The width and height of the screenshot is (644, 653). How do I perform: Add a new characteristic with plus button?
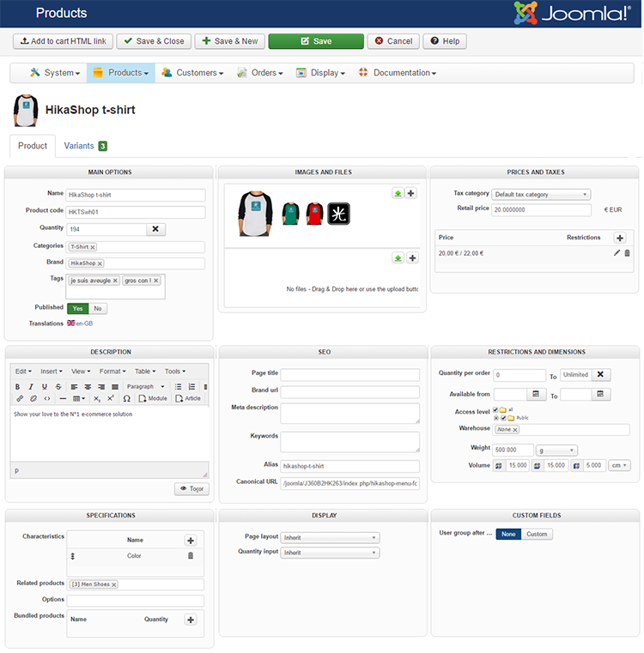(x=191, y=541)
